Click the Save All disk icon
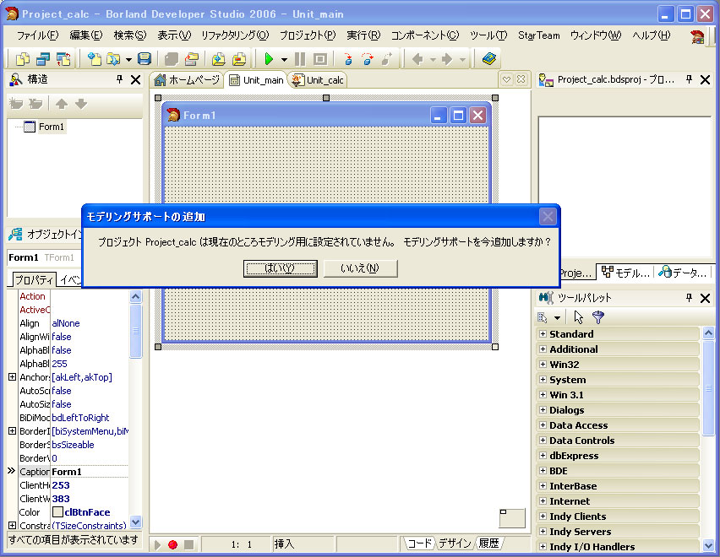The width and height of the screenshot is (720, 557). click(145, 59)
